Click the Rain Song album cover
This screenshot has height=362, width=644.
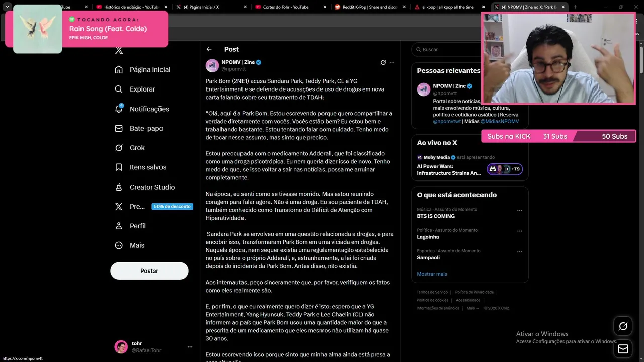37,29
